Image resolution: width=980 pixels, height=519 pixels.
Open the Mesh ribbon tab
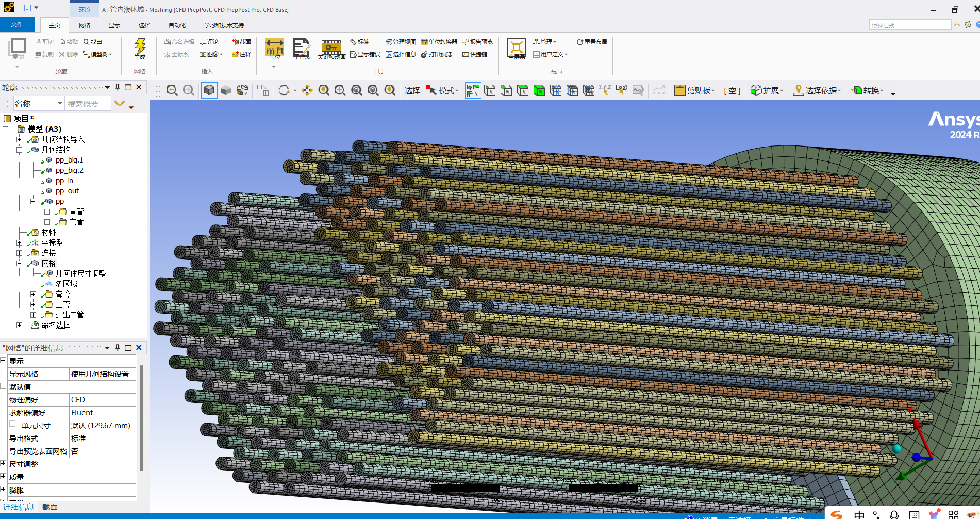coord(85,25)
